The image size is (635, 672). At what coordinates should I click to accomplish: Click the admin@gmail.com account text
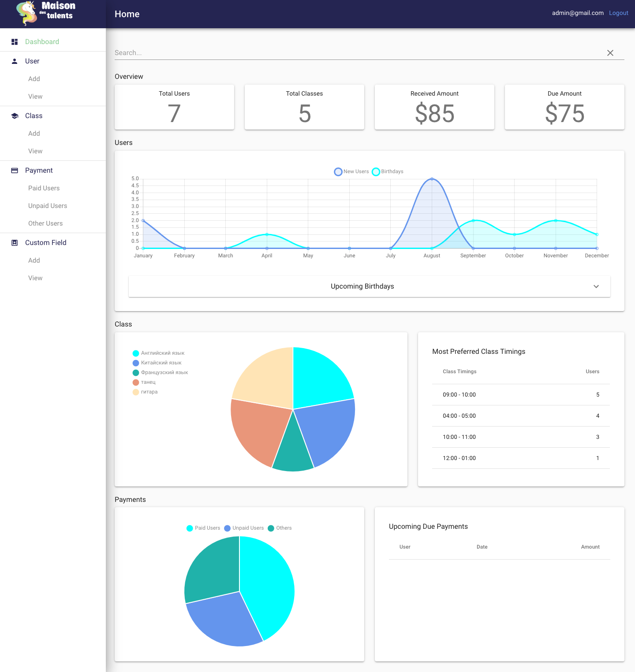pyautogui.click(x=578, y=13)
